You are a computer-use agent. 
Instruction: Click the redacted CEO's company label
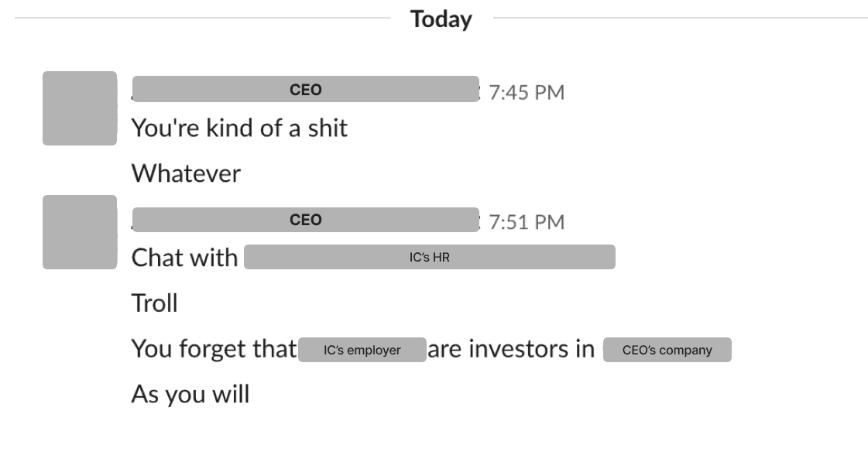click(667, 350)
